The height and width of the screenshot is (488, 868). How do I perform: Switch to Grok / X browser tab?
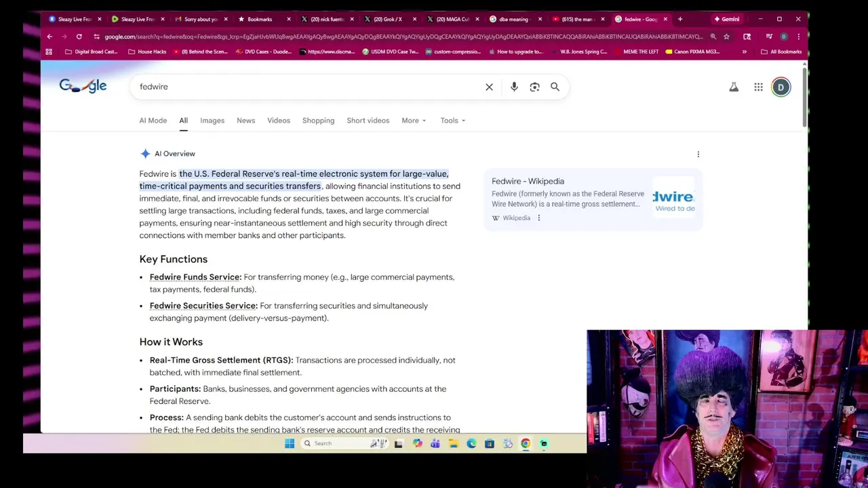point(390,19)
